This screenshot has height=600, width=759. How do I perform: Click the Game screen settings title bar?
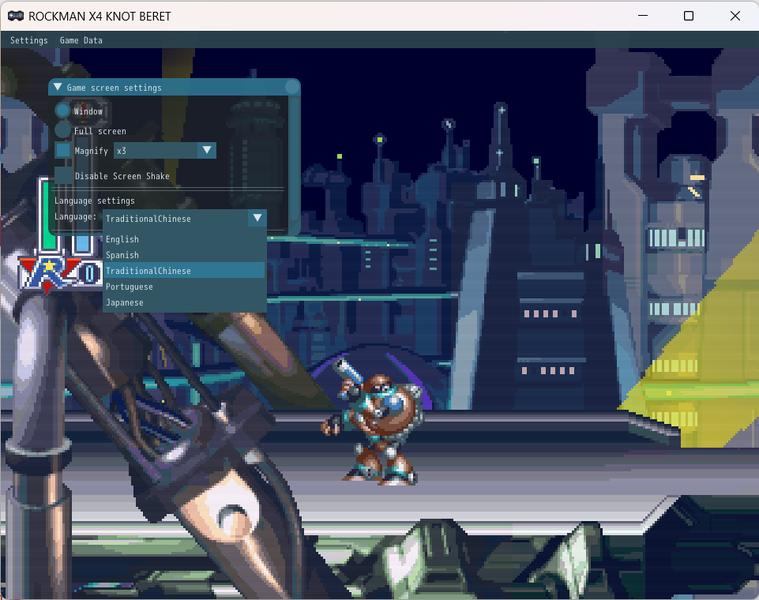pyautogui.click(x=174, y=87)
